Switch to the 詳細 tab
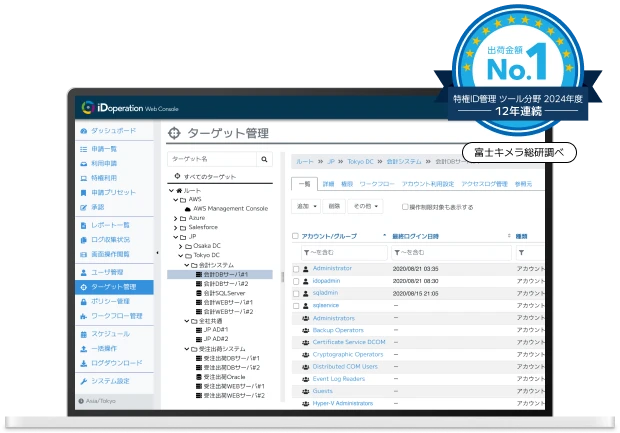Image resolution: width=620 pixels, height=433 pixels. [328, 184]
